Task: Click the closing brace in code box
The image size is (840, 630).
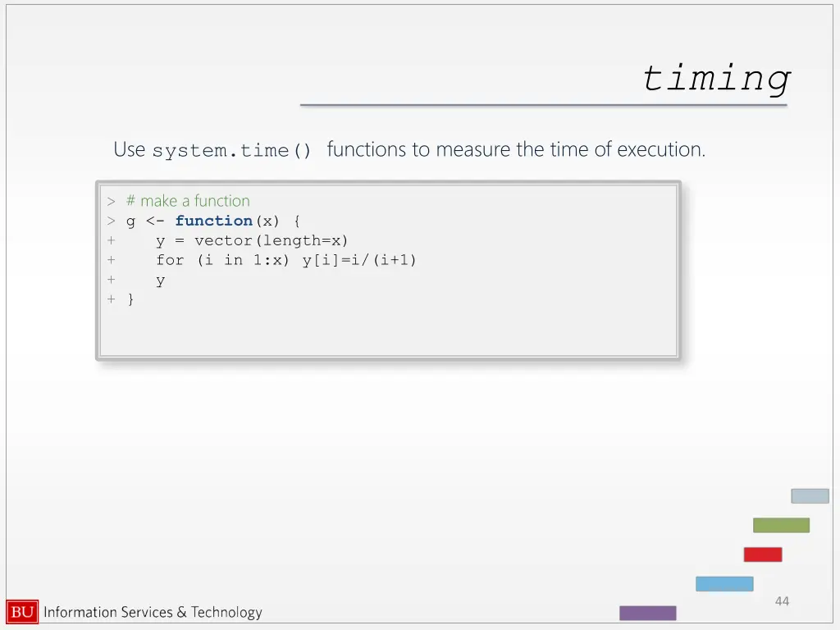Action: tap(130, 299)
